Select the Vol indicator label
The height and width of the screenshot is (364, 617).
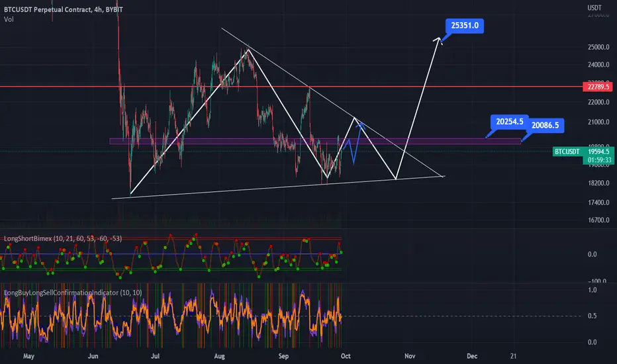pyautogui.click(x=9, y=19)
